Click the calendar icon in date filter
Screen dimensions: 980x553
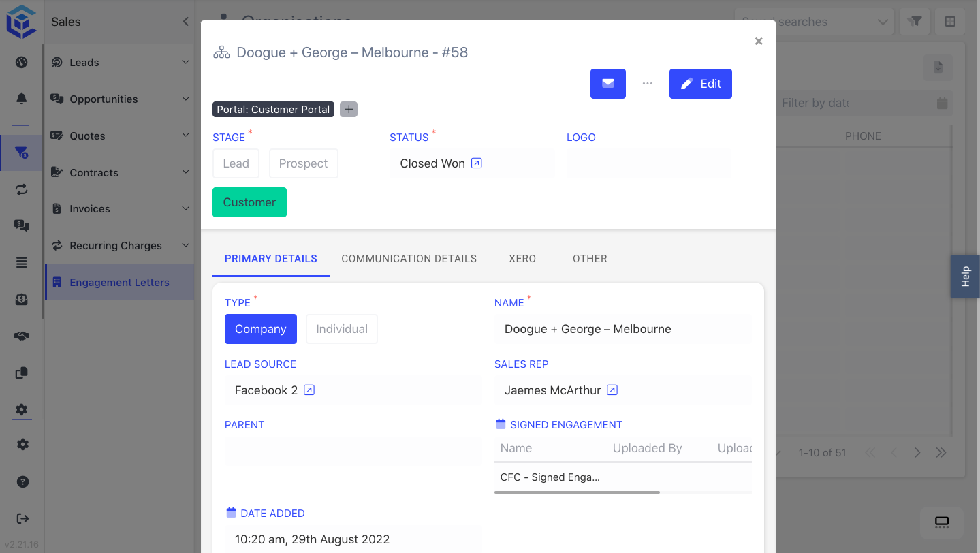pos(942,104)
